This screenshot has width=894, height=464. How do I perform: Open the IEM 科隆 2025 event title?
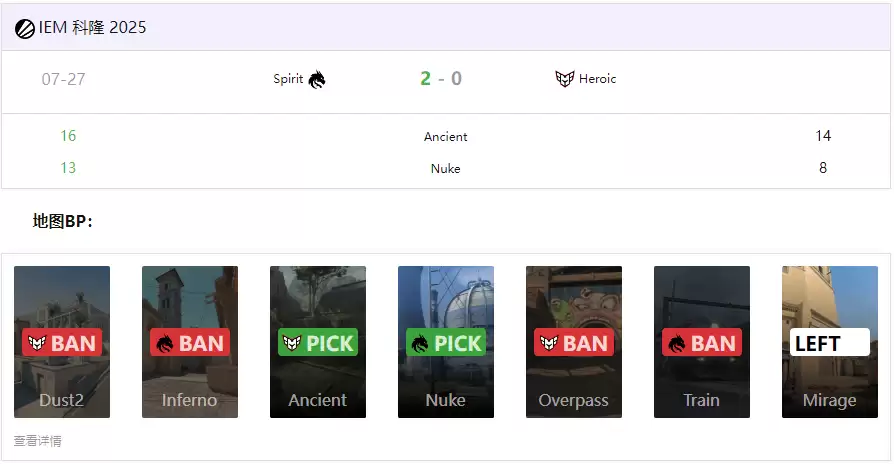point(93,28)
